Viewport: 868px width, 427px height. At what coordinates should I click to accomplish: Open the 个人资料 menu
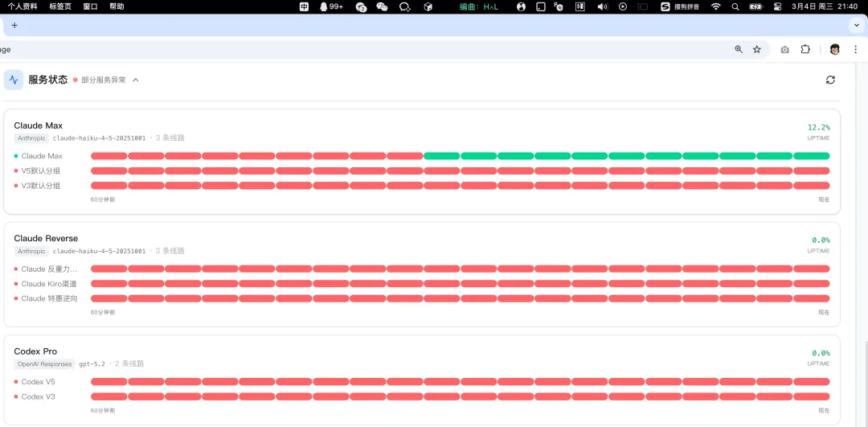[x=23, y=6]
